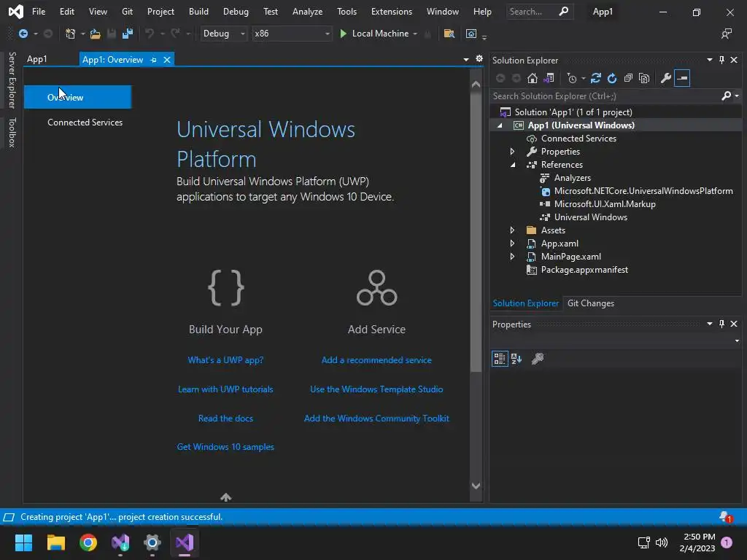Select Microsoft.UI.Xaml.Markup reference

605,204
